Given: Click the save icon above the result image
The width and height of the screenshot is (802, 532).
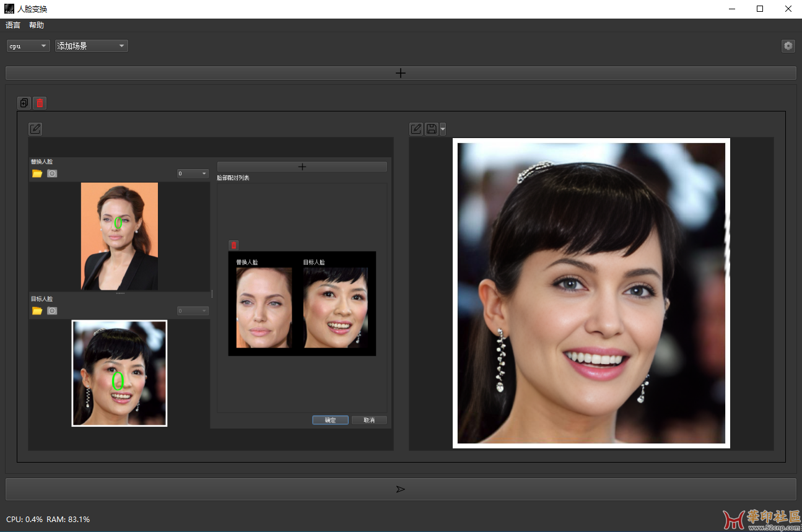Looking at the screenshot, I should pyautogui.click(x=431, y=129).
